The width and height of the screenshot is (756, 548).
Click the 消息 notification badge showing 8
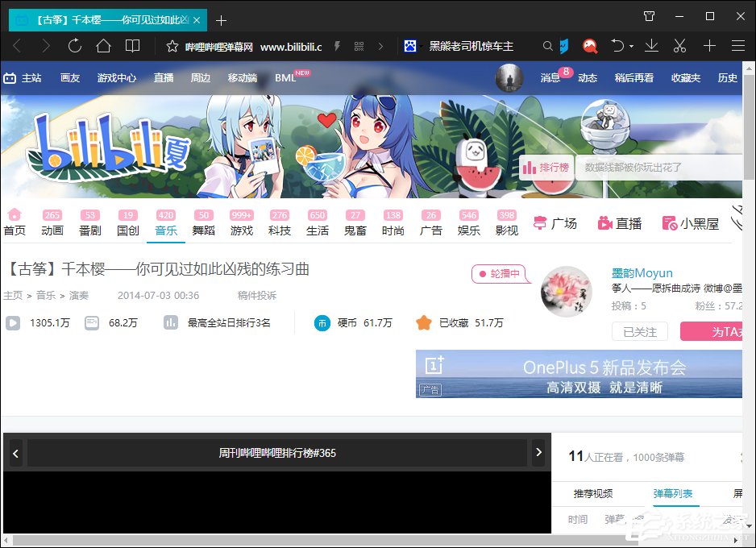click(564, 71)
